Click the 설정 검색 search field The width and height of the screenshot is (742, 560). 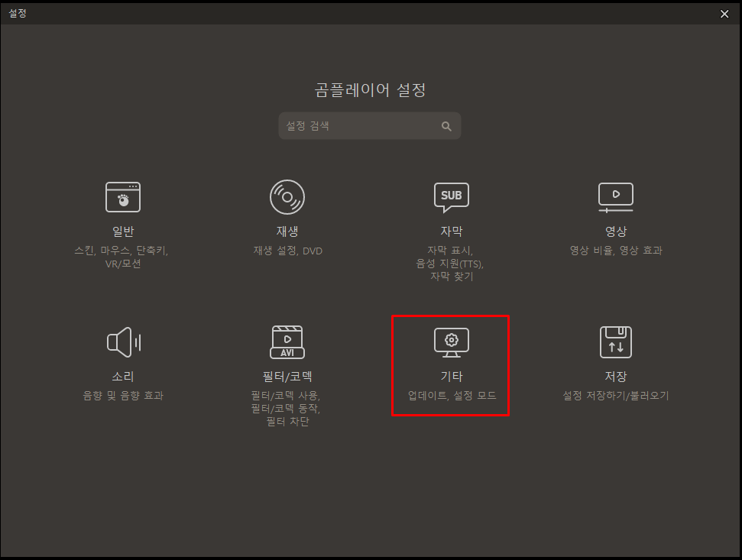(370, 126)
